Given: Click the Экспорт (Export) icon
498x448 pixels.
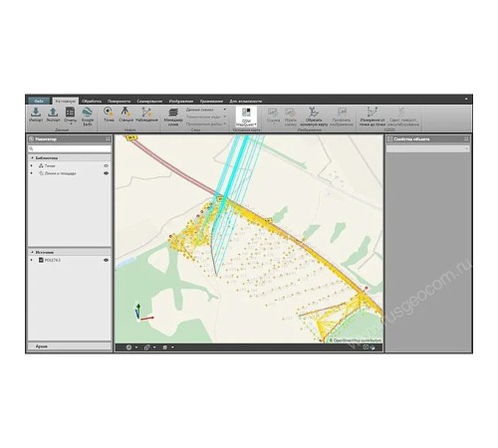Looking at the screenshot, I should pos(53,112).
